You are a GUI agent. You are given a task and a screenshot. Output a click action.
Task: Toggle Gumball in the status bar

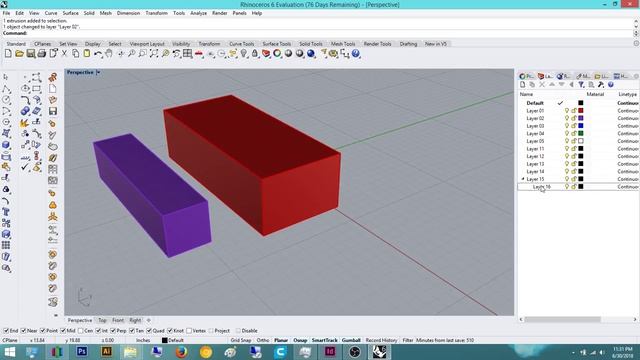point(351,340)
